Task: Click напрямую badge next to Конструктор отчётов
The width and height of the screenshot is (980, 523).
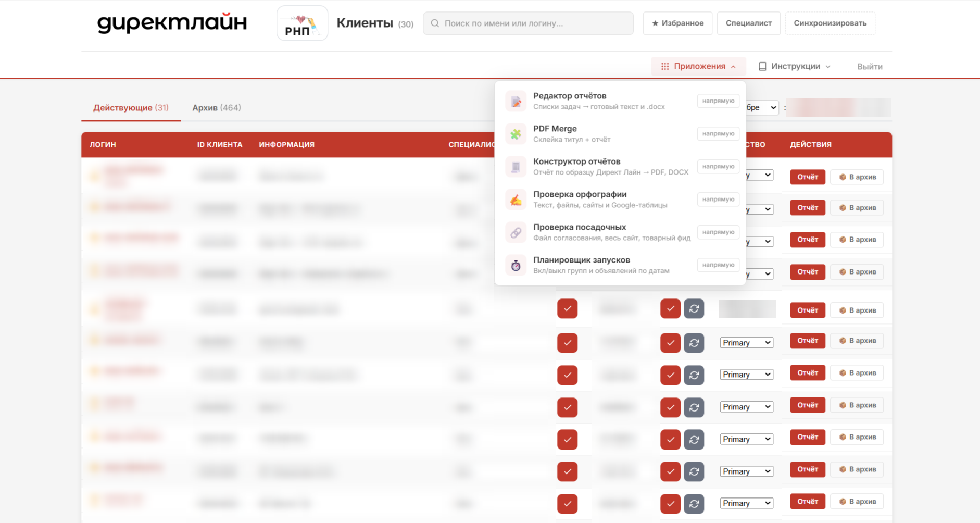Action: click(718, 167)
